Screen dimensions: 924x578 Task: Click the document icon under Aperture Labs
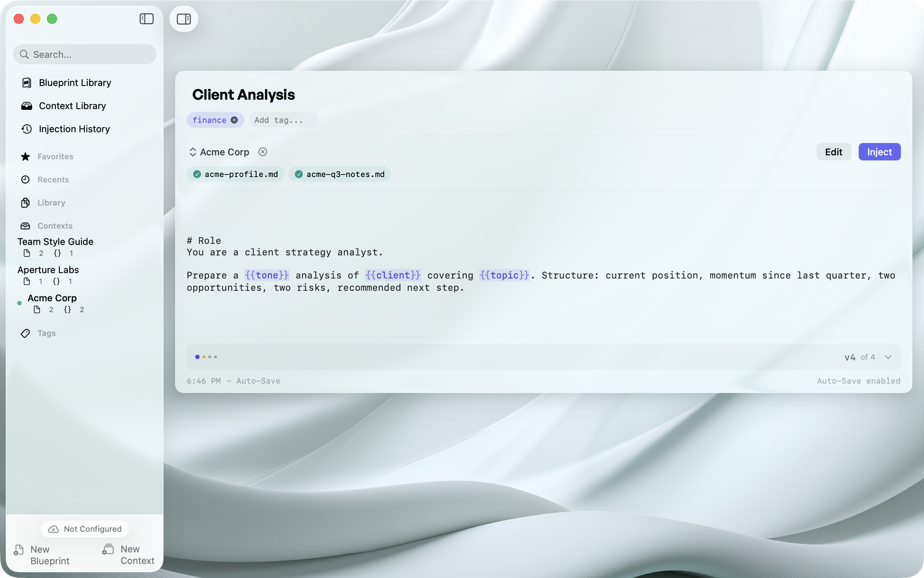tap(27, 281)
